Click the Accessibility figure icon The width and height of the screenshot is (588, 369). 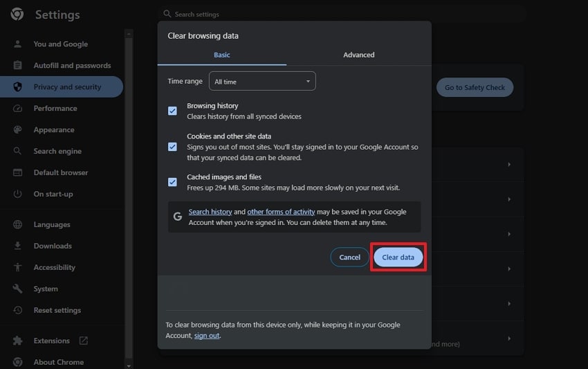coord(17,267)
